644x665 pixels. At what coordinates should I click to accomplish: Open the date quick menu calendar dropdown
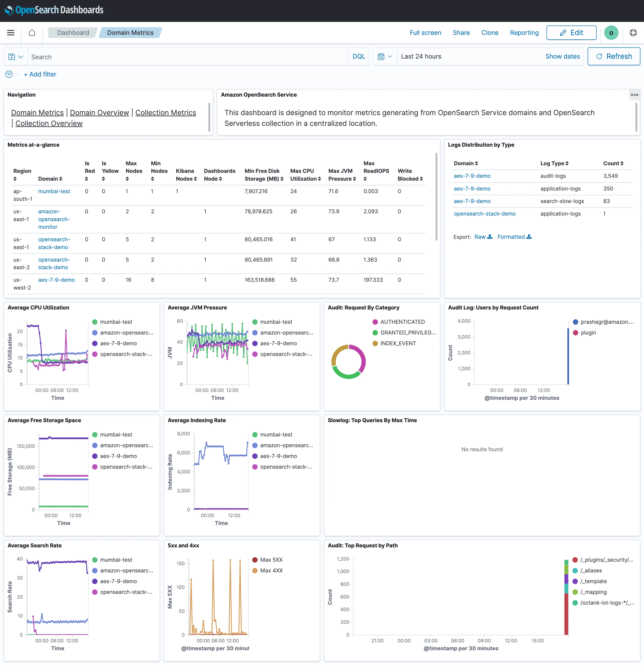click(x=385, y=57)
